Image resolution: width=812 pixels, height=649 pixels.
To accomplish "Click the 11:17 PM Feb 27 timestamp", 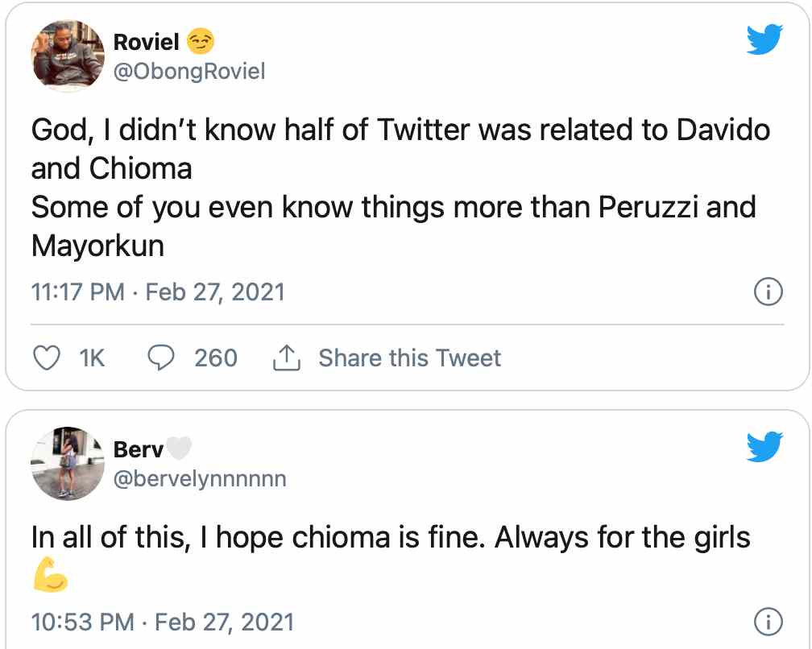I will (158, 291).
